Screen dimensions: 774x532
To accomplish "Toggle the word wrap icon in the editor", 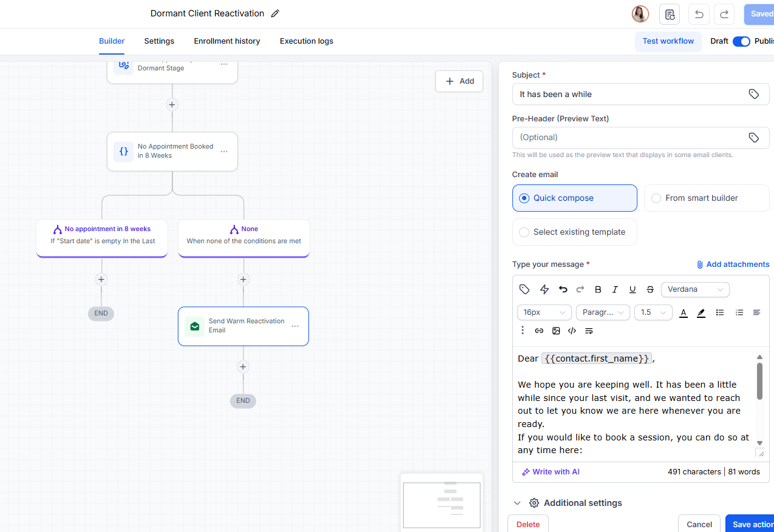I will (589, 331).
